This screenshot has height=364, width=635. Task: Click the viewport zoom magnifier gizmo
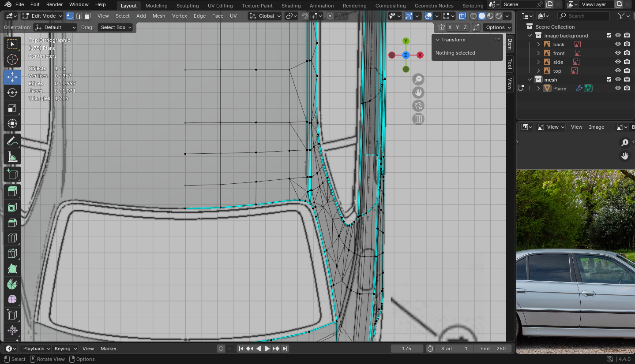point(418,79)
